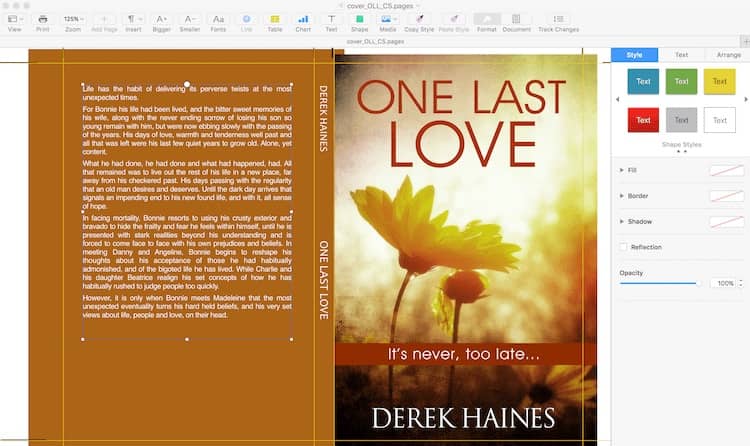Select the cover_OLL_CS.pages document tab
750x446 pixels.
tap(375, 42)
